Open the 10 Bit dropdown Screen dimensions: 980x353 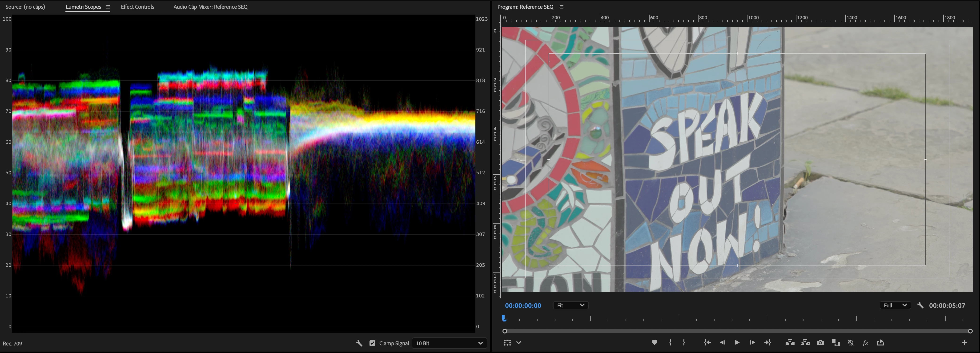[x=449, y=343]
